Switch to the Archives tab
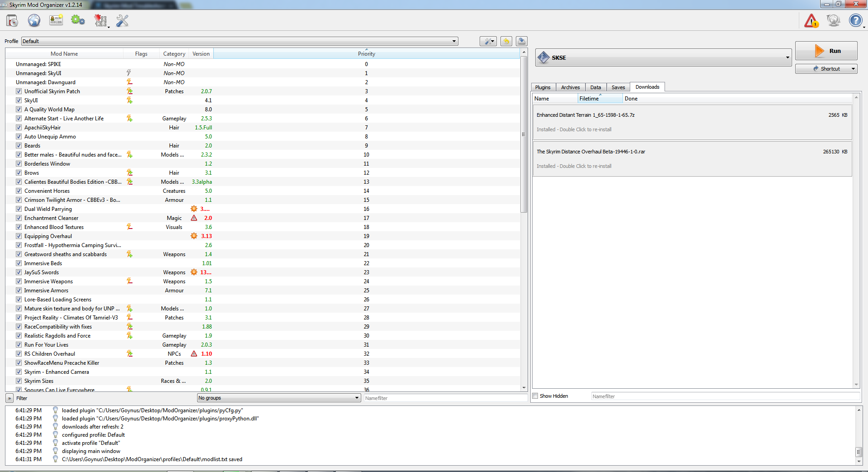 (570, 87)
